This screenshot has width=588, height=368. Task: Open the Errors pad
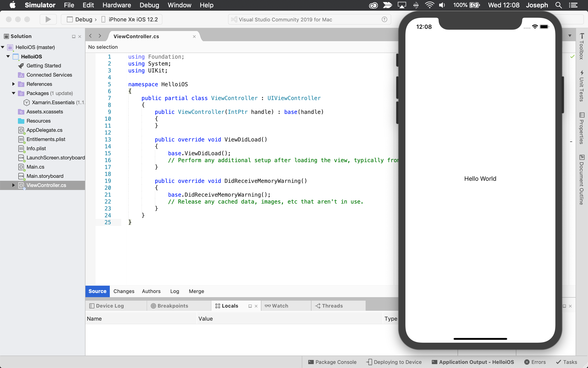(535, 362)
